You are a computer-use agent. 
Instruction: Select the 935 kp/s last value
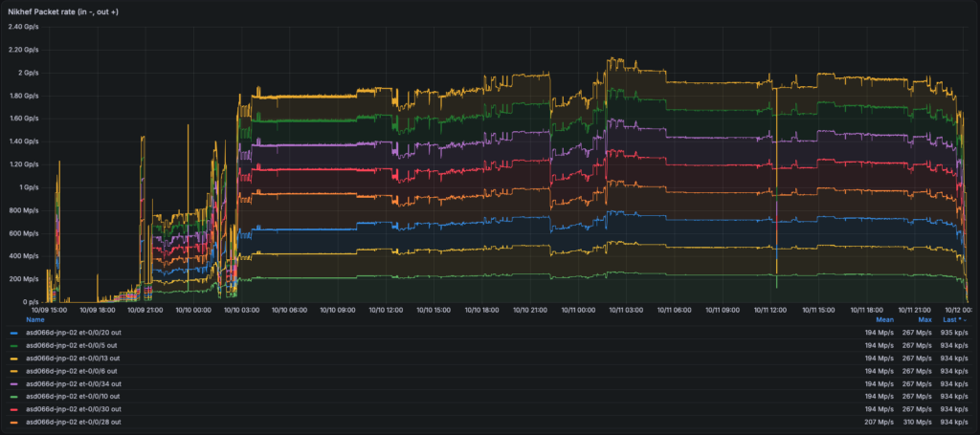pos(954,333)
